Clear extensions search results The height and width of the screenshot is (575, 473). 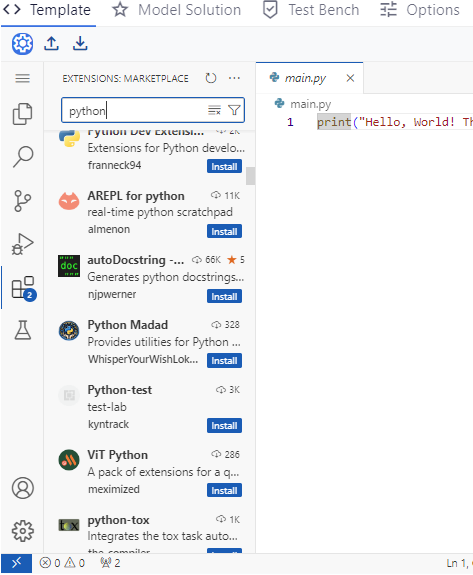214,110
